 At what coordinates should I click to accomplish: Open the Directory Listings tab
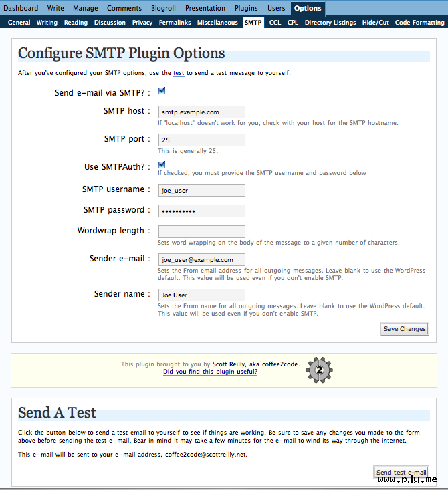(x=330, y=23)
